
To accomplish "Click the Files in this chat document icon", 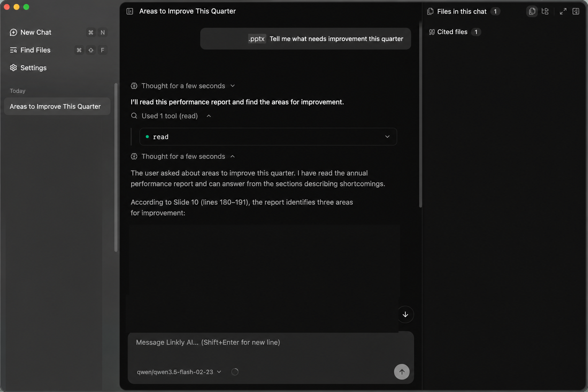I will pyautogui.click(x=430, y=11).
